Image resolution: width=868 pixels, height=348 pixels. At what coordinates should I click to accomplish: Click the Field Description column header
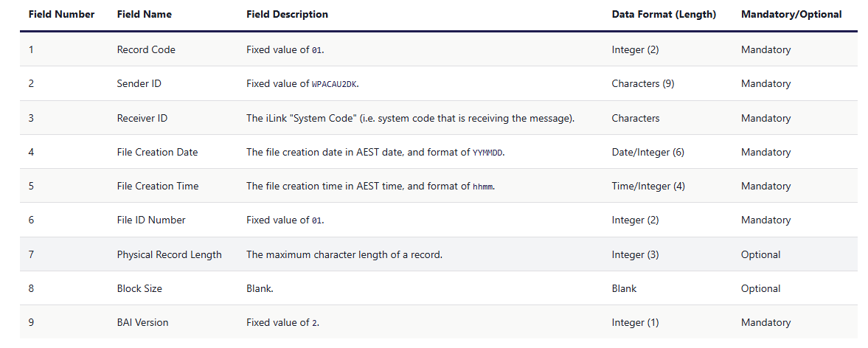click(x=288, y=14)
